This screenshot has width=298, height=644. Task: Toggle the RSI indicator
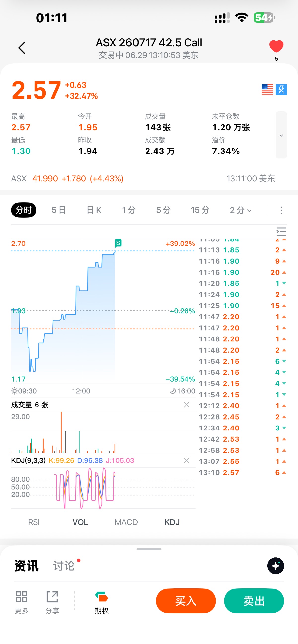34,522
